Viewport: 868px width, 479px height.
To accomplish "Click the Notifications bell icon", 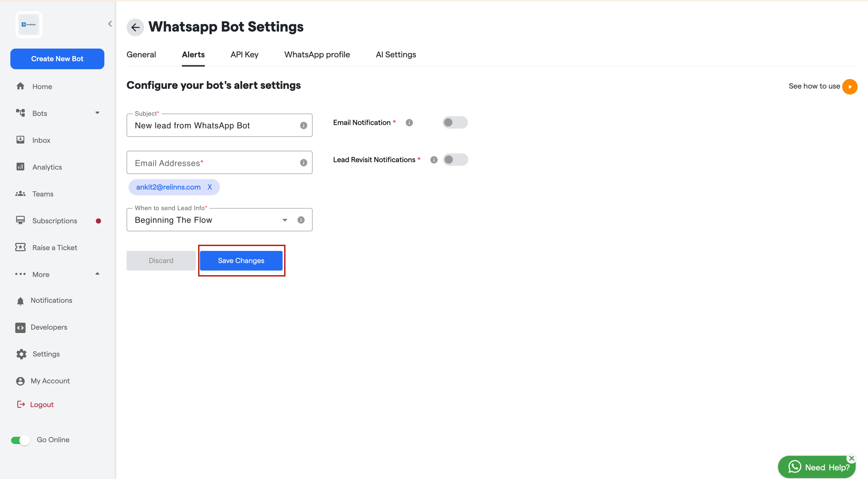I will (20, 301).
